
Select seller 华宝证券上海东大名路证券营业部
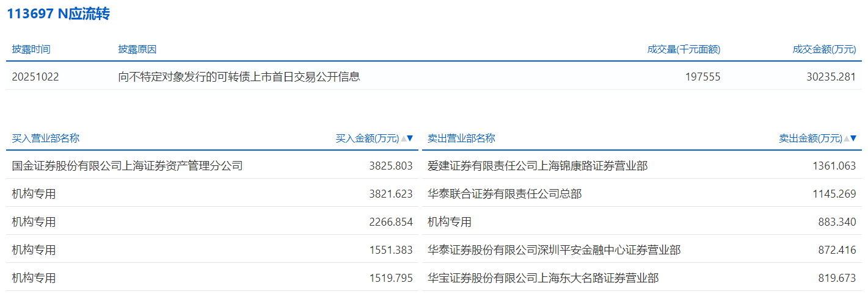[x=543, y=278]
